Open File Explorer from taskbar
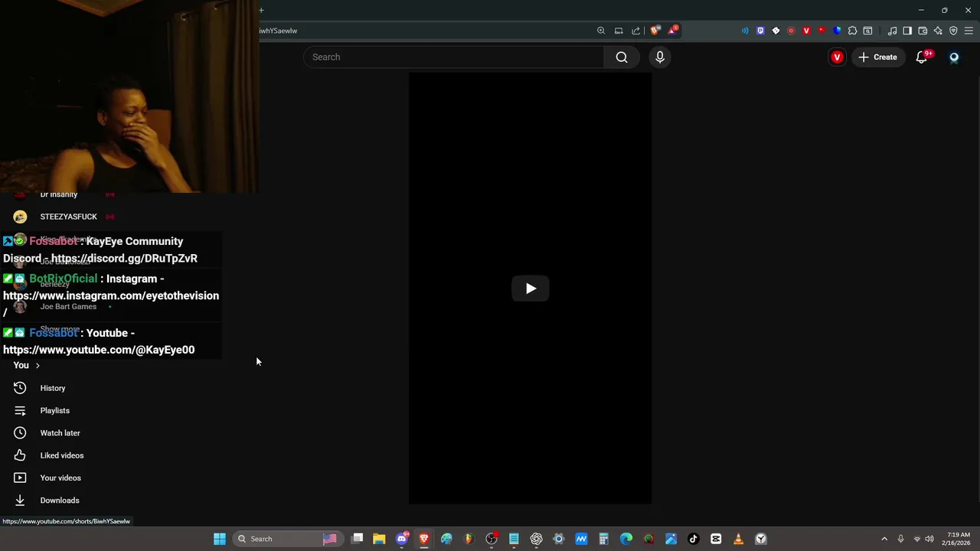 (x=379, y=539)
